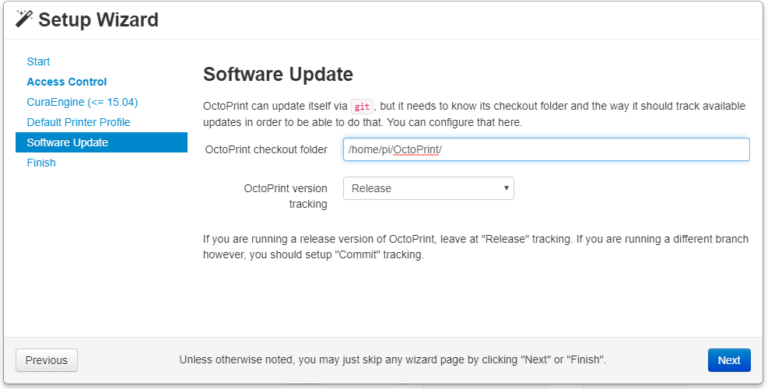The height and width of the screenshot is (389, 768).
Task: Click the paragraph saying OctoPrint can update itself
Action: pyautogui.click(x=474, y=114)
